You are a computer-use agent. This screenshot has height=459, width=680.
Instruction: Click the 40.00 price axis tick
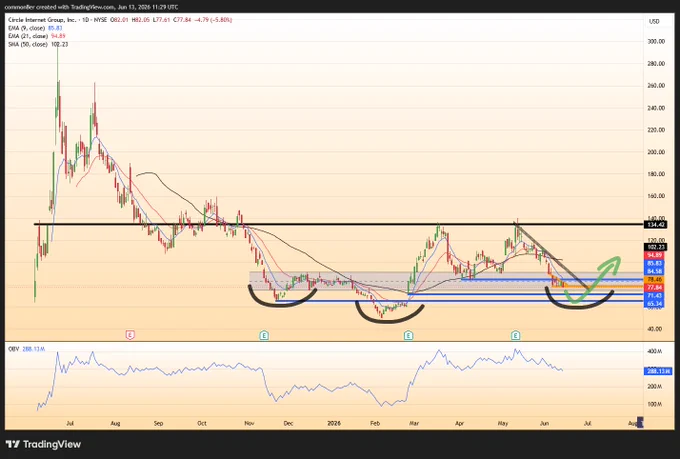coord(656,329)
